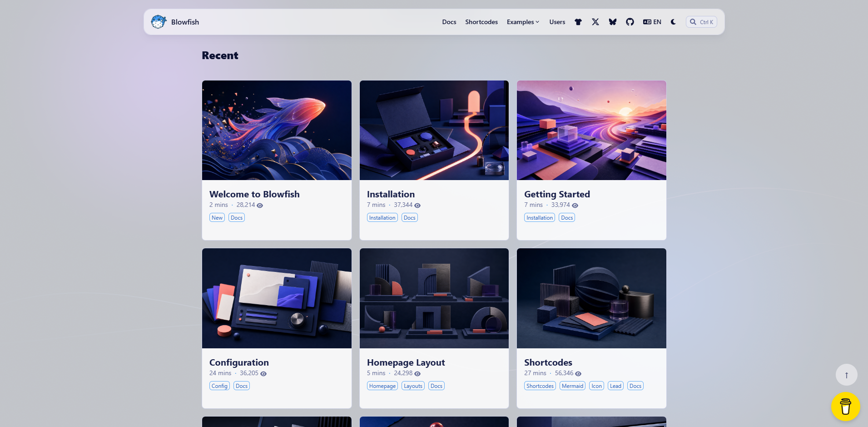This screenshot has height=427, width=868.
Task: Select the Icon tag
Action: [597, 386]
